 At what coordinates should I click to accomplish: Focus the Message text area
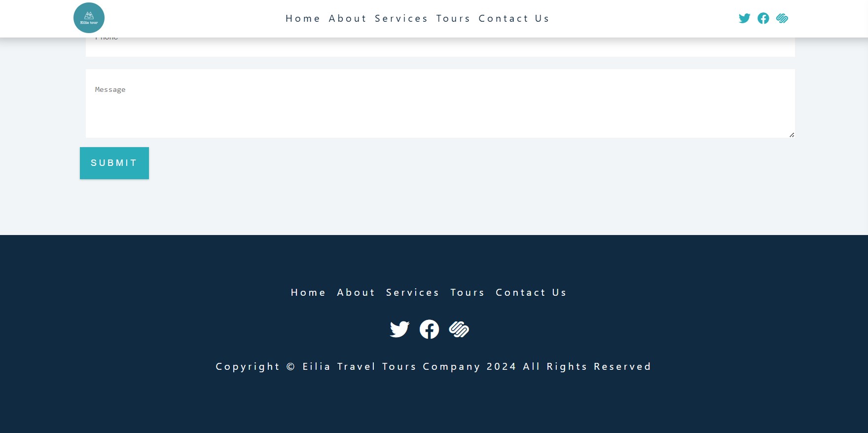click(440, 103)
